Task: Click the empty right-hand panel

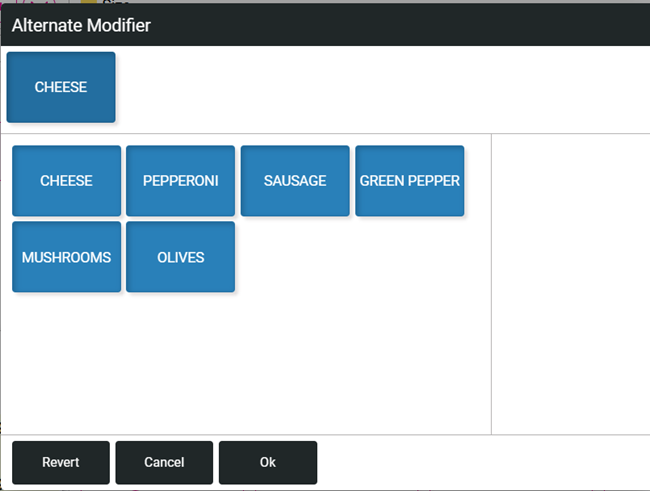Action: point(570,285)
